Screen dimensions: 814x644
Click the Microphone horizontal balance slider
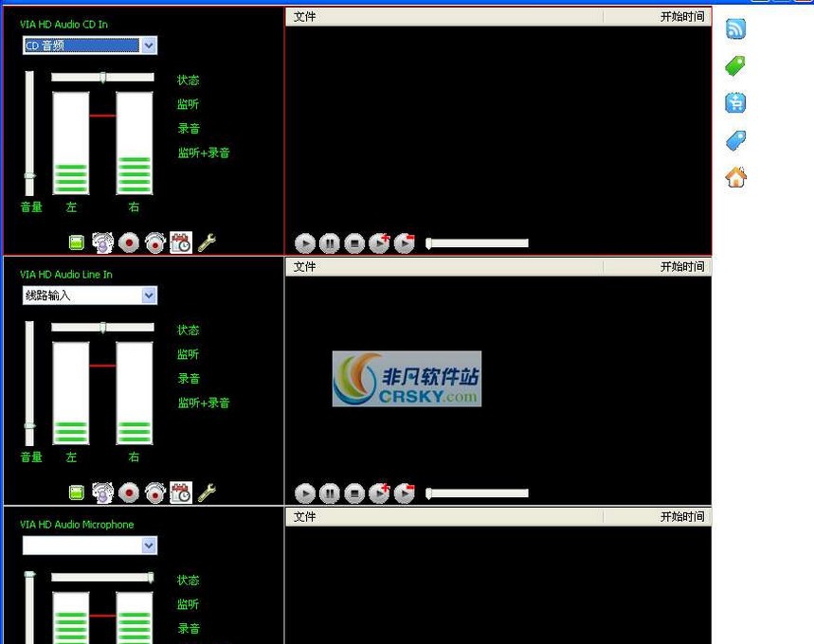click(102, 578)
